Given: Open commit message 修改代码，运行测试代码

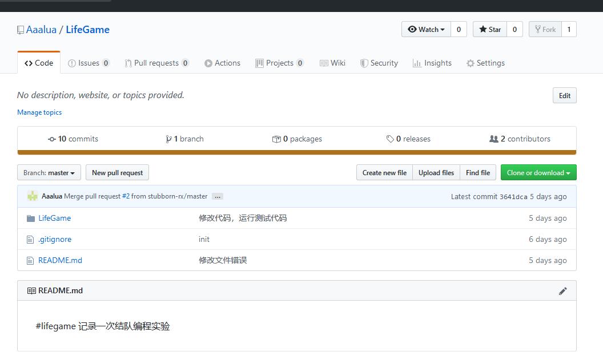Looking at the screenshot, I should click(243, 218).
